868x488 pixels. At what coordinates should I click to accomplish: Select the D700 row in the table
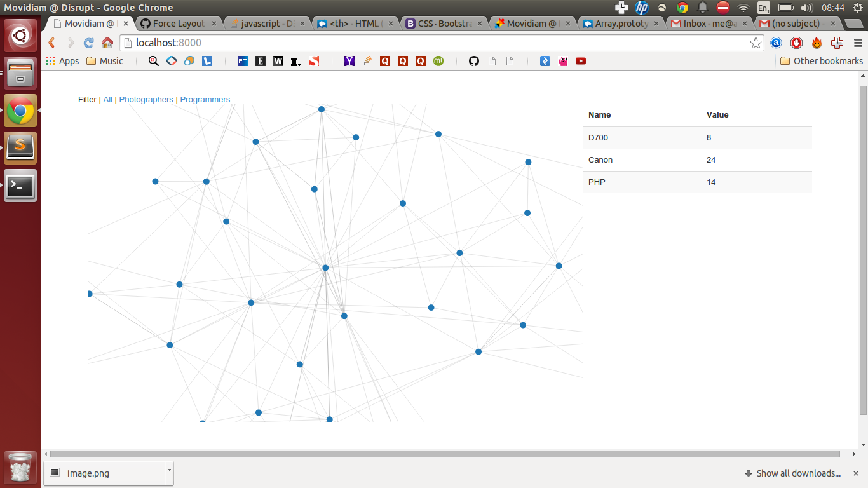tap(698, 138)
